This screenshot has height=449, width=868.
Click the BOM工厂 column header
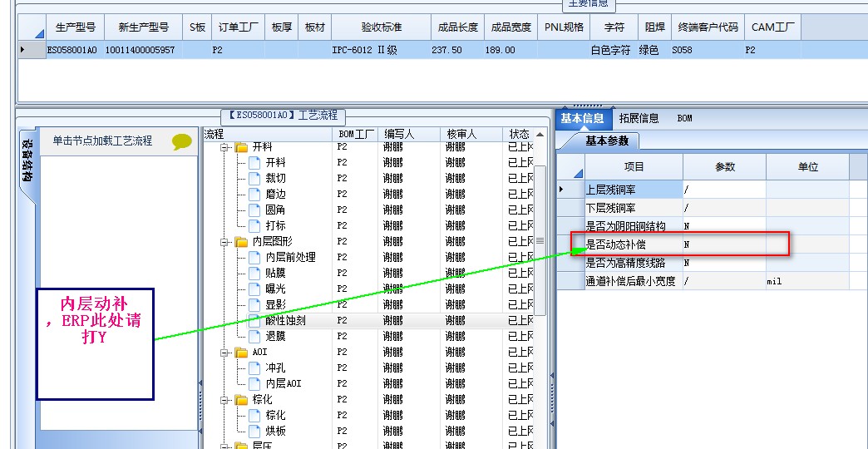click(x=357, y=135)
